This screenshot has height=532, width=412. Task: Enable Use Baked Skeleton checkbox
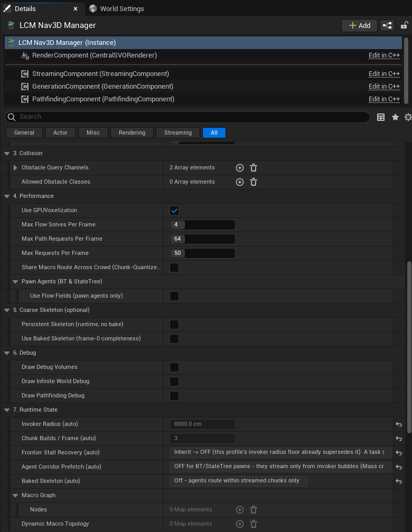[174, 339]
